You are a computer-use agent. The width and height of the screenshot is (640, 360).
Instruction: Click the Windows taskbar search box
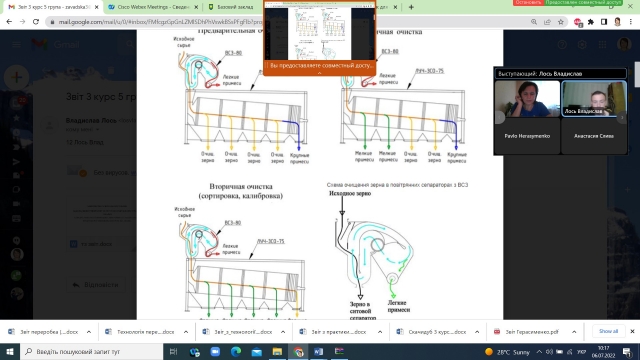coord(91,351)
